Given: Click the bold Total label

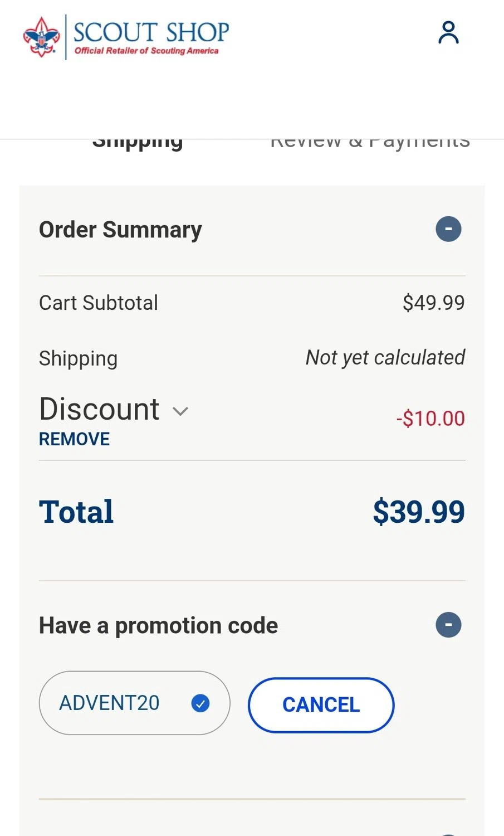Looking at the screenshot, I should tap(76, 512).
